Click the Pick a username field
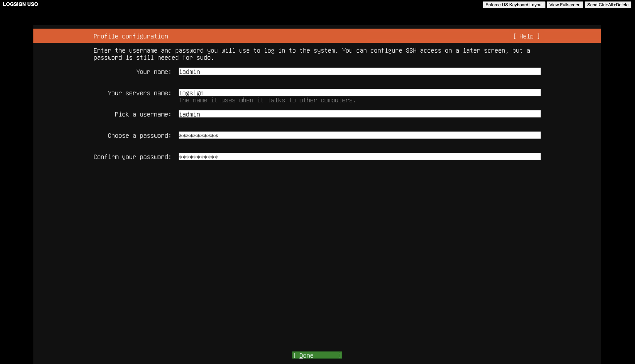Image resolution: width=635 pixels, height=364 pixels. (360, 114)
